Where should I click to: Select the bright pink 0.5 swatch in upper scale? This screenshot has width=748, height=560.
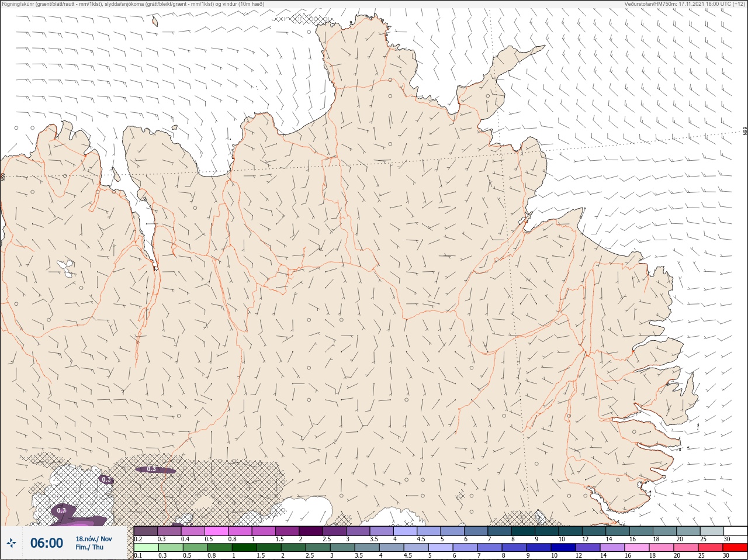[216, 531]
